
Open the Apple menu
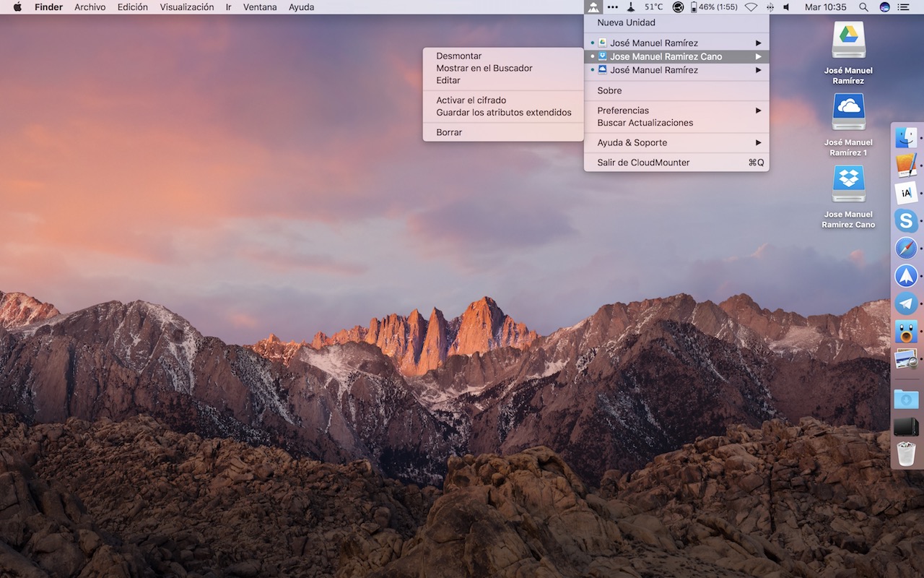17,7
